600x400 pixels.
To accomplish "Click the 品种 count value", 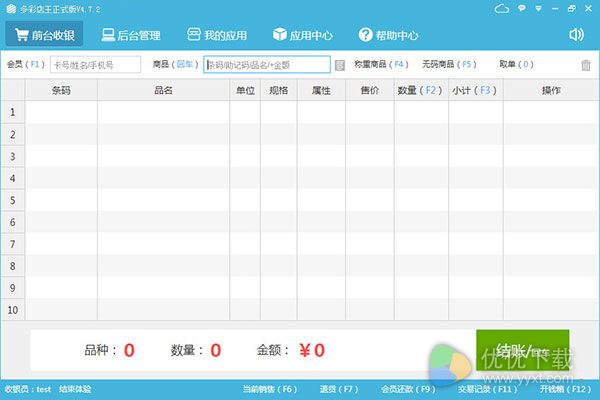I will [x=129, y=350].
